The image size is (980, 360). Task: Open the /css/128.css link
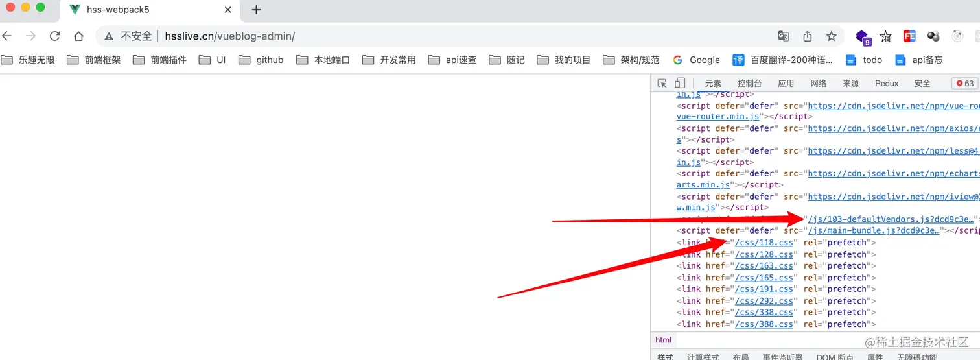click(x=764, y=255)
